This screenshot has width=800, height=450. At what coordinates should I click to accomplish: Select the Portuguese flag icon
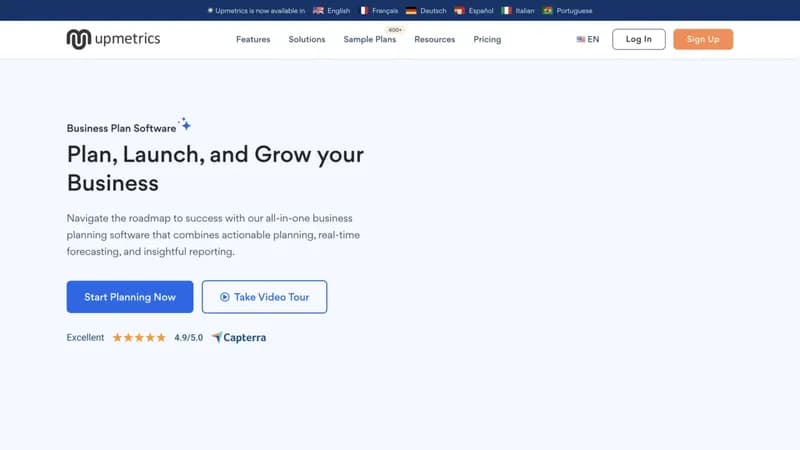pos(547,11)
